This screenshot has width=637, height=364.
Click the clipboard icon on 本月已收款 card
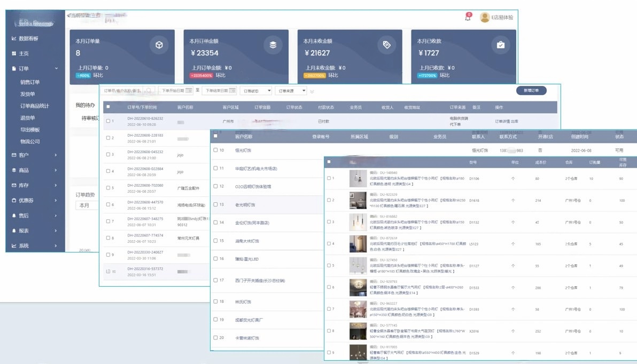(x=501, y=45)
